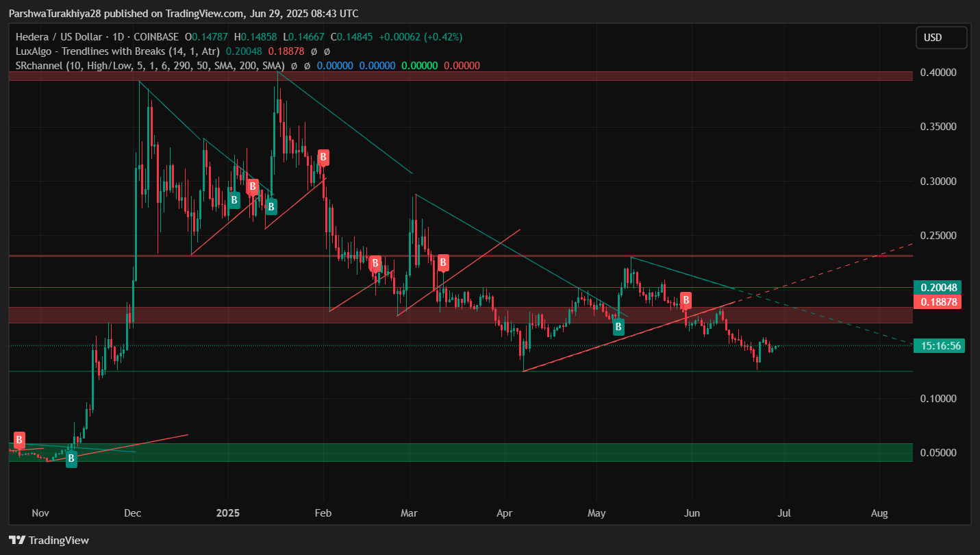Open the LuxAlgo Trendlines with Breaks indicator legend
The image size is (980, 555).
[x=118, y=51]
